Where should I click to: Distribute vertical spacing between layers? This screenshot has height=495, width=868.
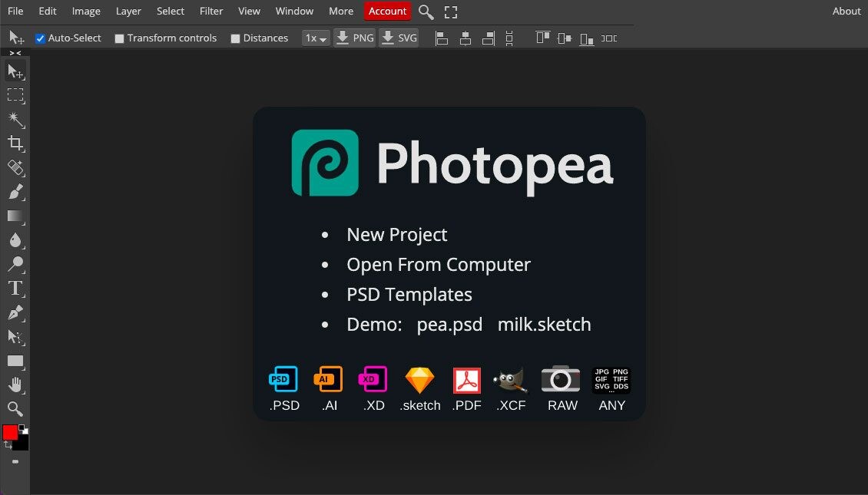[509, 38]
